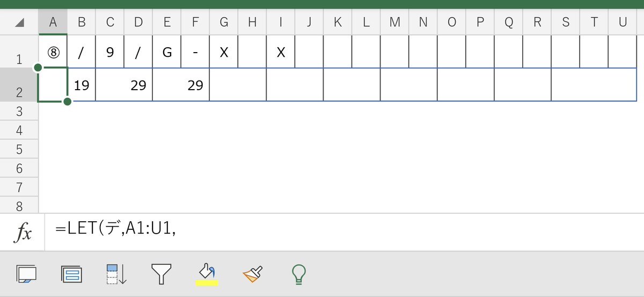Select row header 3
Image resolution: width=644 pixels, height=297 pixels.
click(19, 111)
